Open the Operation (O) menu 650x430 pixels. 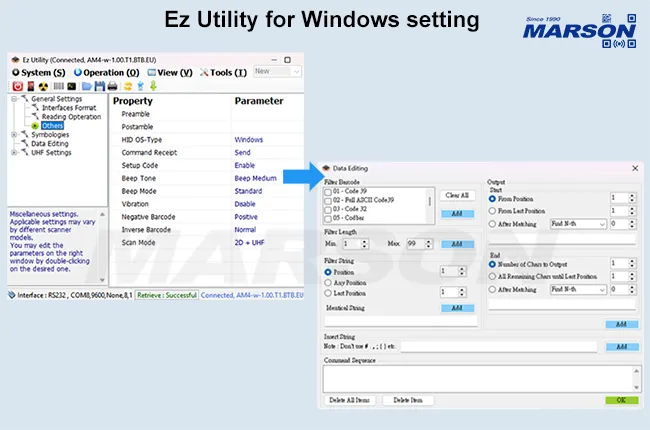pos(107,73)
